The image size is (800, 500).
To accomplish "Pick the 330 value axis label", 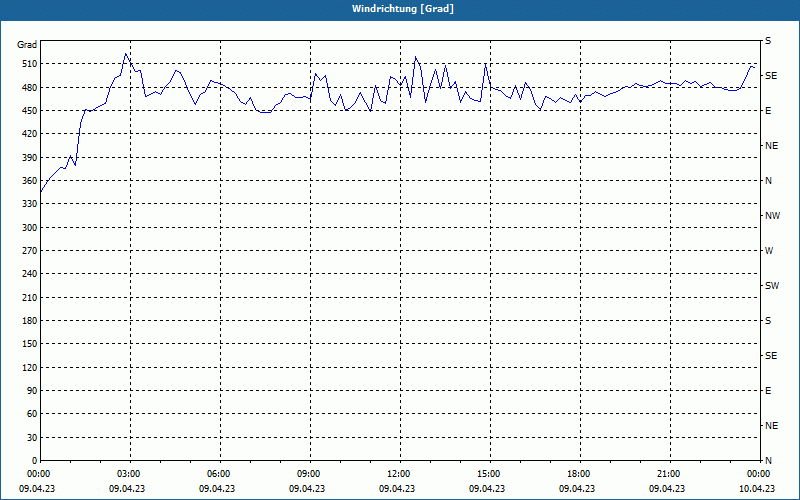I will pyautogui.click(x=30, y=204).
